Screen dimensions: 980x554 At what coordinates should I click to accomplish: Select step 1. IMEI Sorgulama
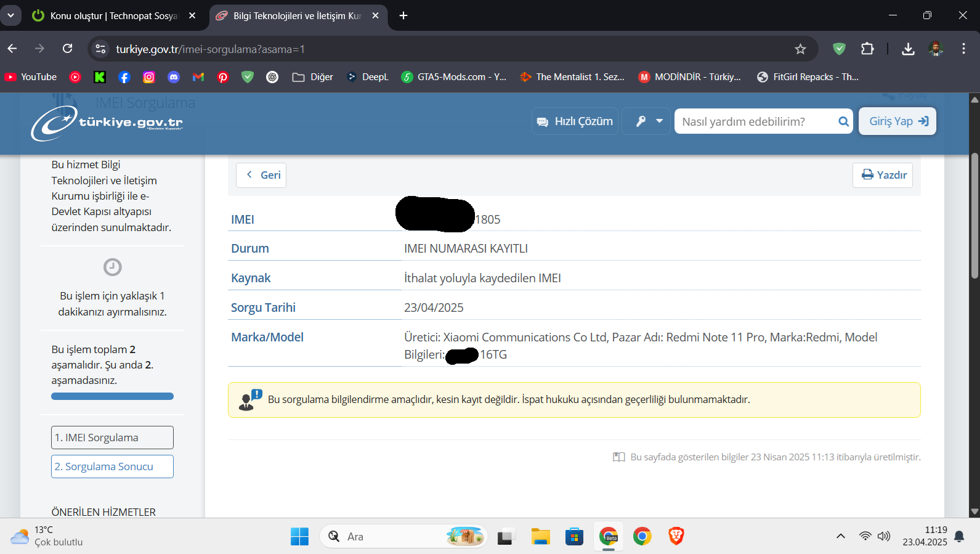tap(112, 438)
